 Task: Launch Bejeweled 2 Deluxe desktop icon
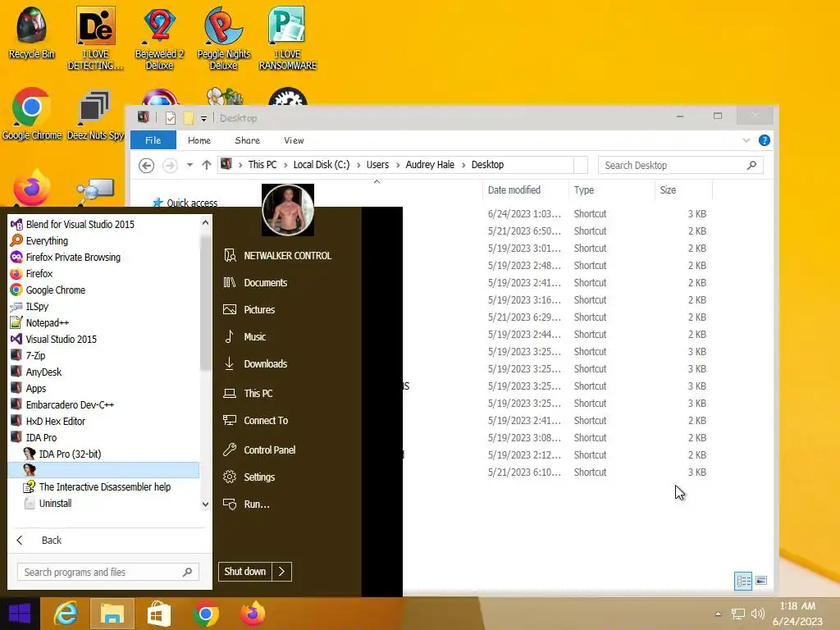[159, 39]
